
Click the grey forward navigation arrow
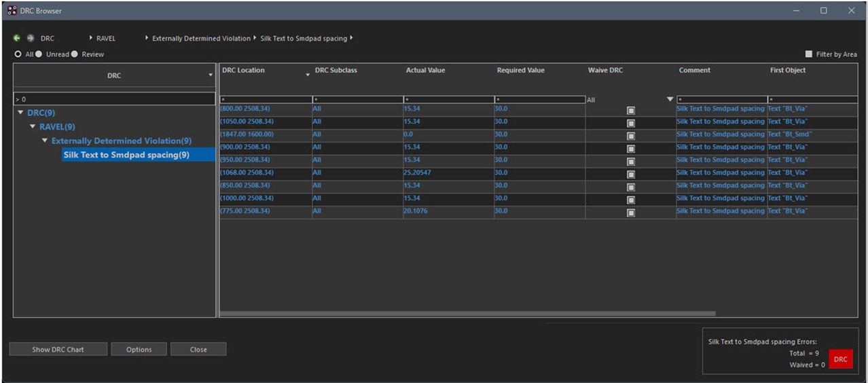[x=29, y=39]
